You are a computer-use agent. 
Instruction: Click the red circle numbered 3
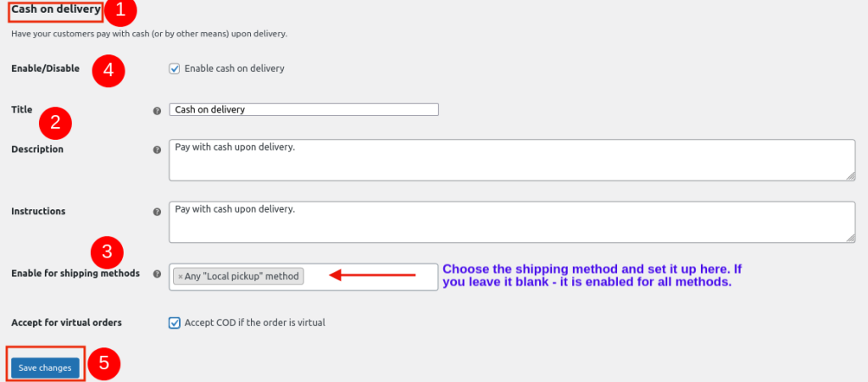click(x=107, y=251)
